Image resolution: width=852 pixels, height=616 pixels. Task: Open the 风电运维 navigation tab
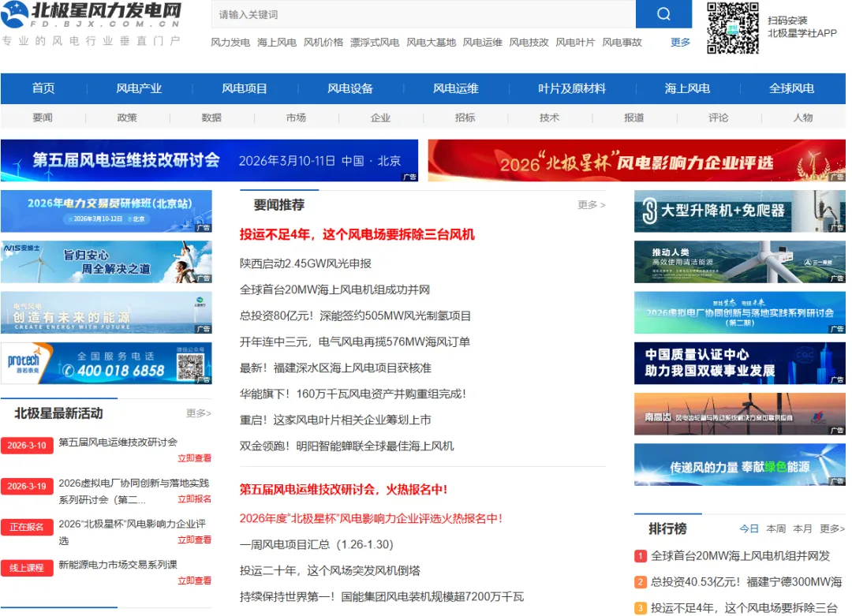tap(455, 88)
